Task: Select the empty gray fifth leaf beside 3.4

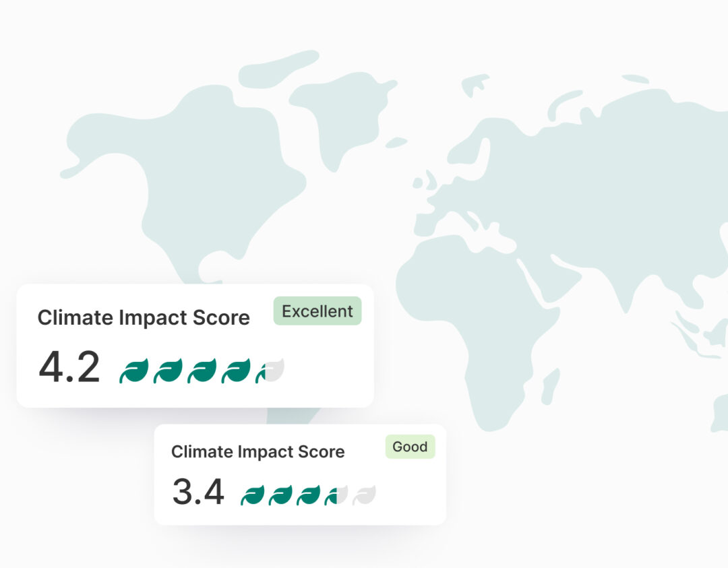Action: point(364,495)
